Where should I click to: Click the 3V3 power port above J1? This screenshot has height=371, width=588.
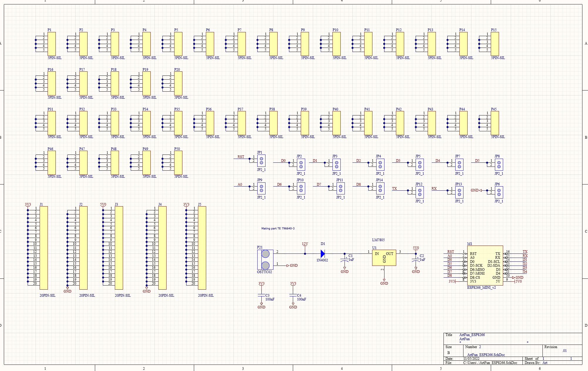pyautogui.click(x=28, y=205)
